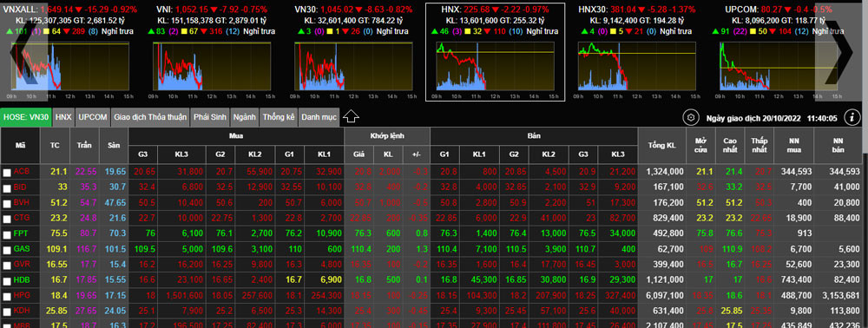
Task: Click GAS highest price 110.9
Action: coord(732,249)
